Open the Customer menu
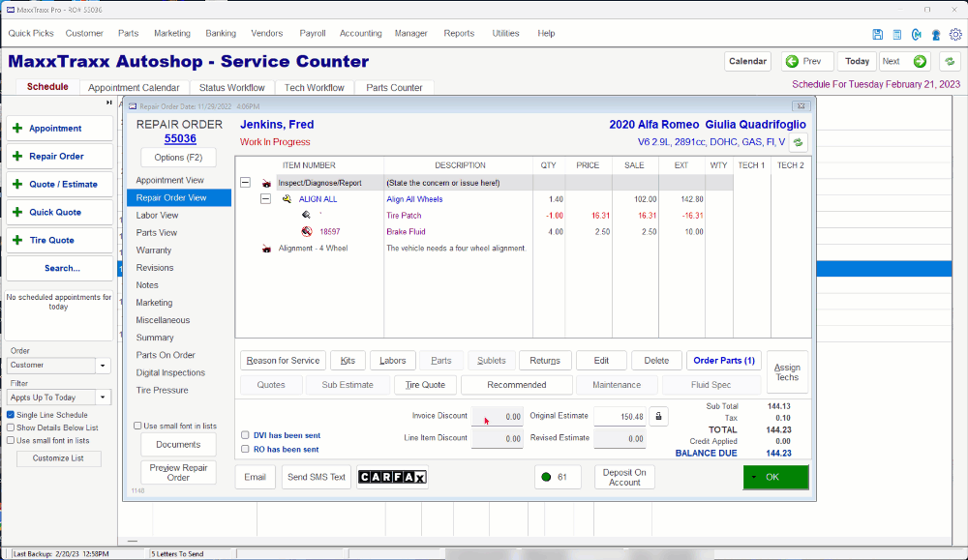 84,33
